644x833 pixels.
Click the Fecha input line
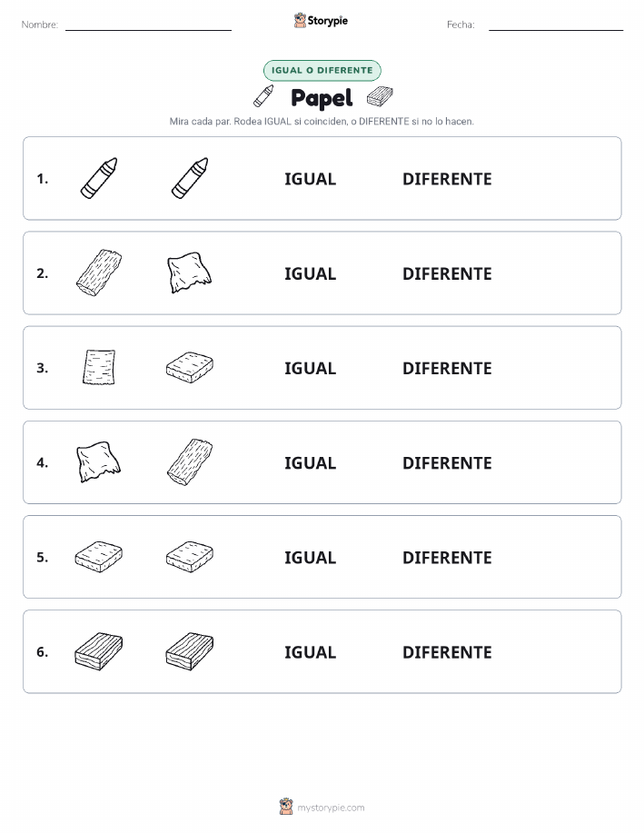(556, 26)
